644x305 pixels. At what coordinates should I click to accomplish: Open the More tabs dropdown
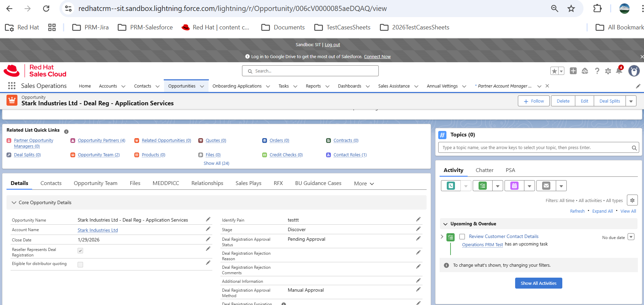(364, 184)
